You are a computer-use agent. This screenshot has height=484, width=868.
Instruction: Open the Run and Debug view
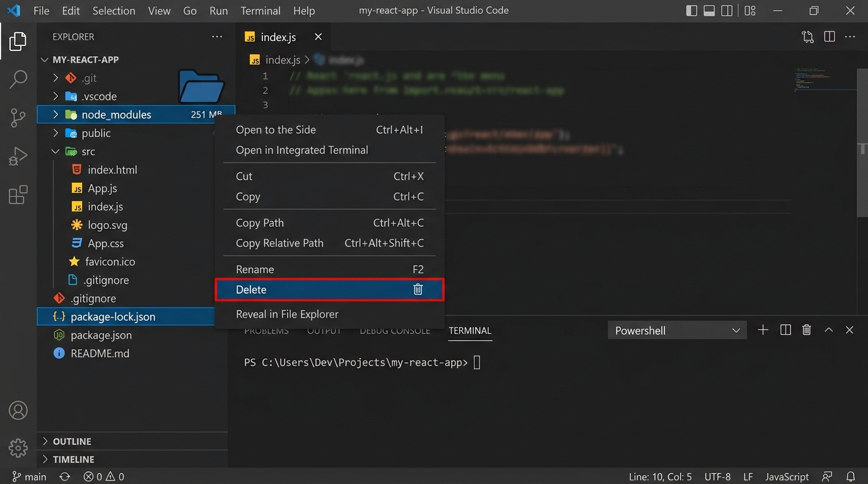coord(18,156)
